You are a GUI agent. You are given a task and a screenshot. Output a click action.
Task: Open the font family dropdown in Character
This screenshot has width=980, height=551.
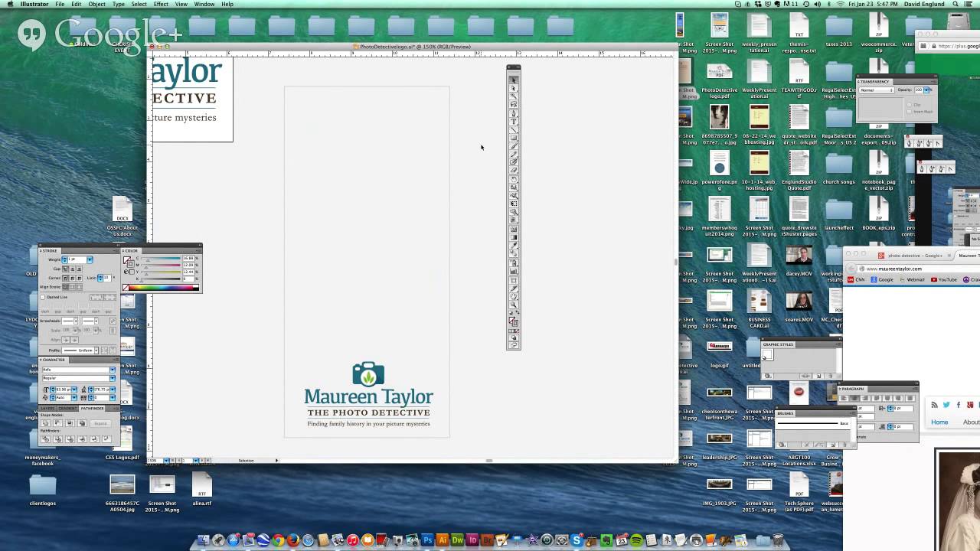pos(113,370)
